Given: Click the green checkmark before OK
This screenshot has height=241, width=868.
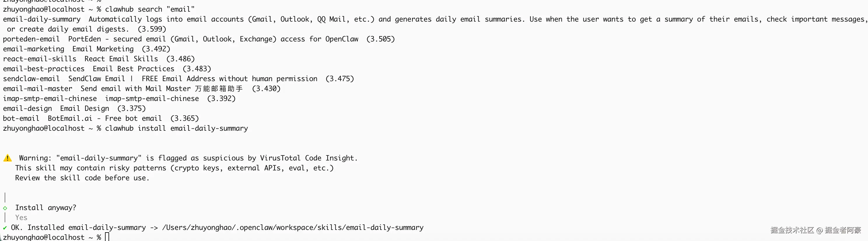Looking at the screenshot, I should point(5,228).
